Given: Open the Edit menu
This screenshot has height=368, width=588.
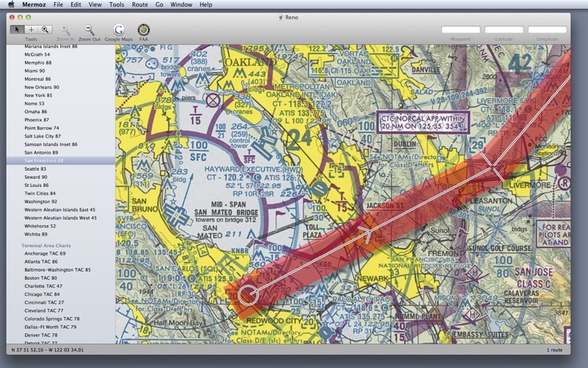Looking at the screenshot, I should point(76,4).
